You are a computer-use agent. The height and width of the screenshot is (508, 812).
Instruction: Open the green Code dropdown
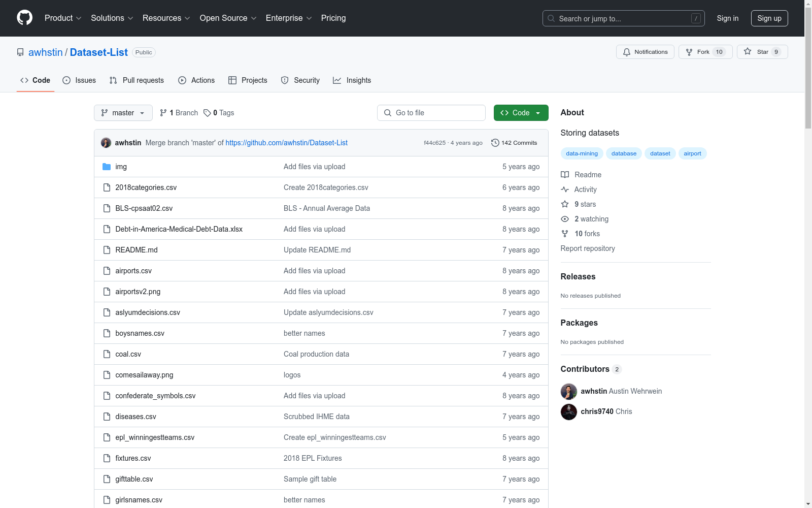[x=521, y=113]
